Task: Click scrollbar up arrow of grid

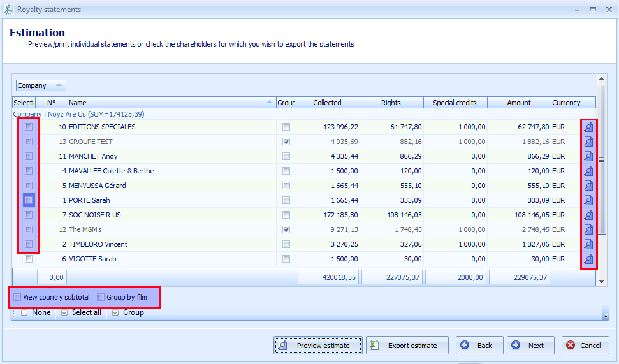Action: [x=602, y=79]
